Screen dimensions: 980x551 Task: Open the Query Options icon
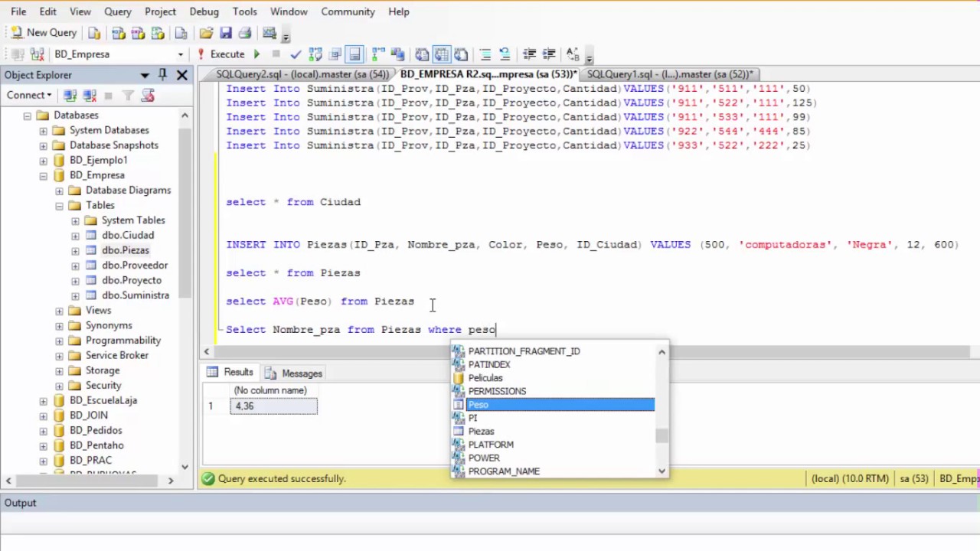pos(335,54)
